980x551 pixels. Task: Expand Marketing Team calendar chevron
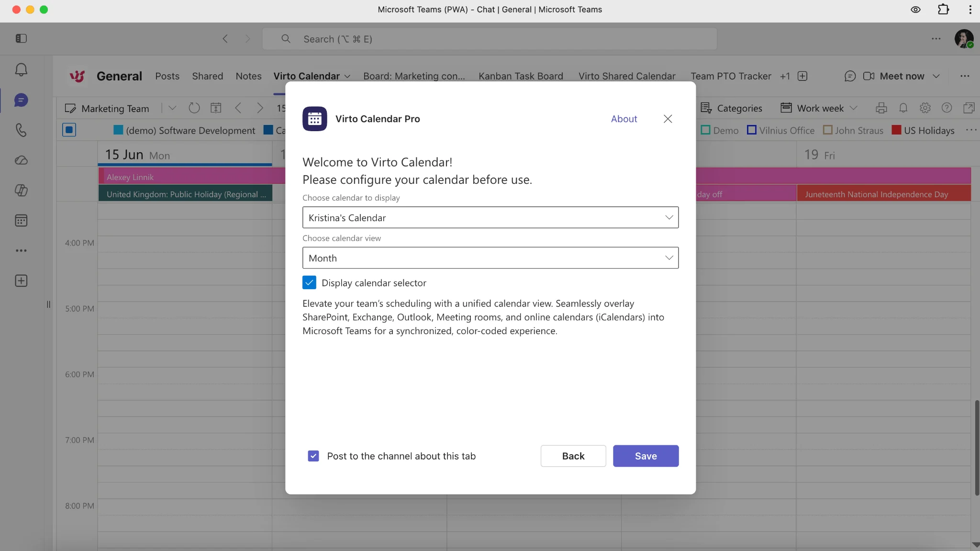click(172, 108)
